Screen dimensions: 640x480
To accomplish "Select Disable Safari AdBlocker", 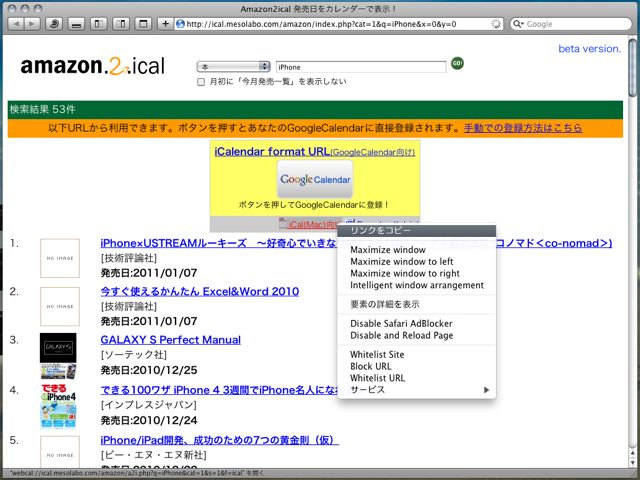I will 417,324.
